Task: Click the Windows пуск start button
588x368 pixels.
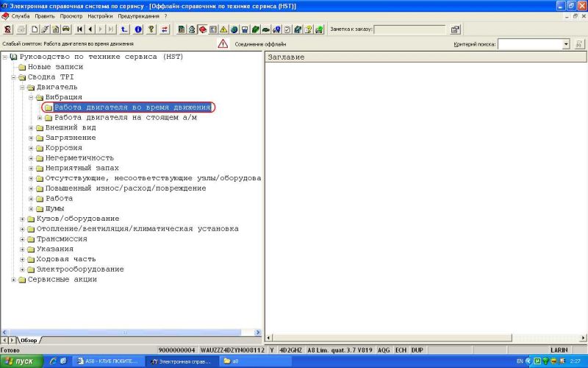Action: click(20, 361)
